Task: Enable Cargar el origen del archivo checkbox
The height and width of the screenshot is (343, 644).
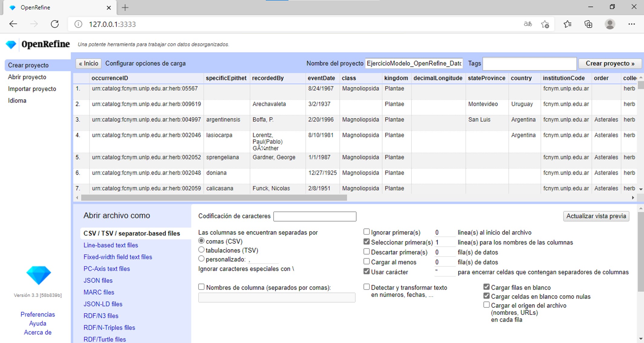Action: point(486,305)
